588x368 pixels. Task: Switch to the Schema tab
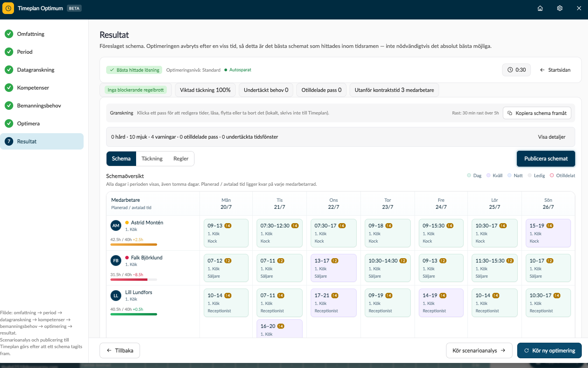tap(121, 158)
